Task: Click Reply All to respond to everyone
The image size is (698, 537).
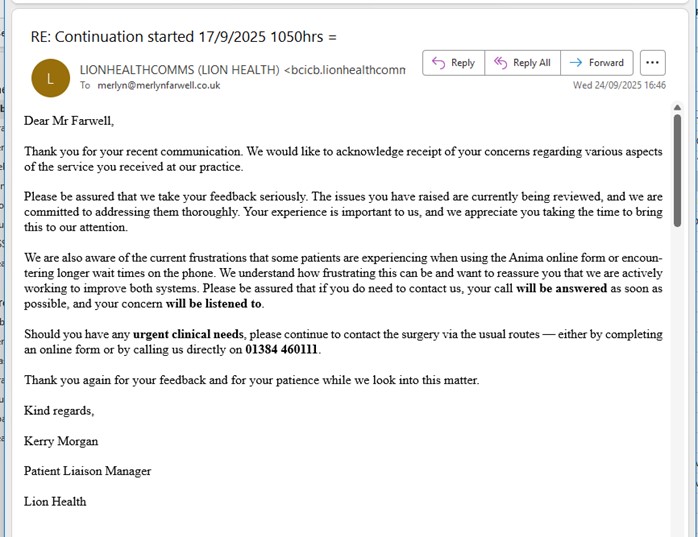Action: tap(522, 62)
